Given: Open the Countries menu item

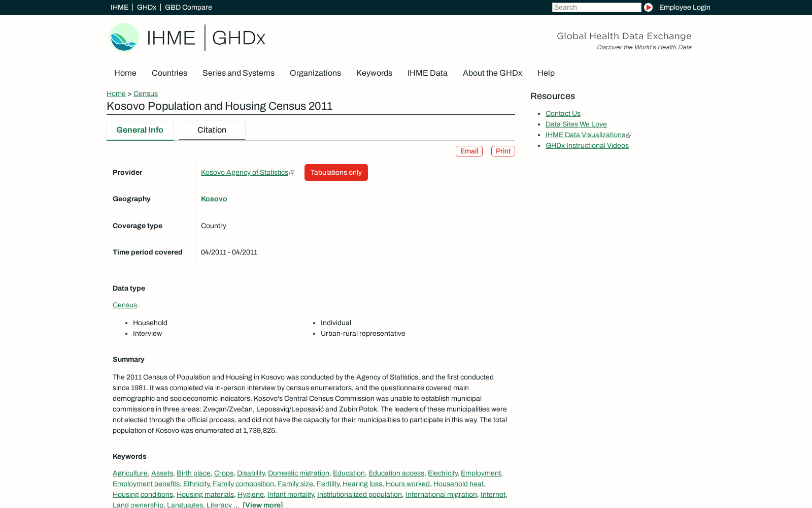Looking at the screenshot, I should pos(170,73).
